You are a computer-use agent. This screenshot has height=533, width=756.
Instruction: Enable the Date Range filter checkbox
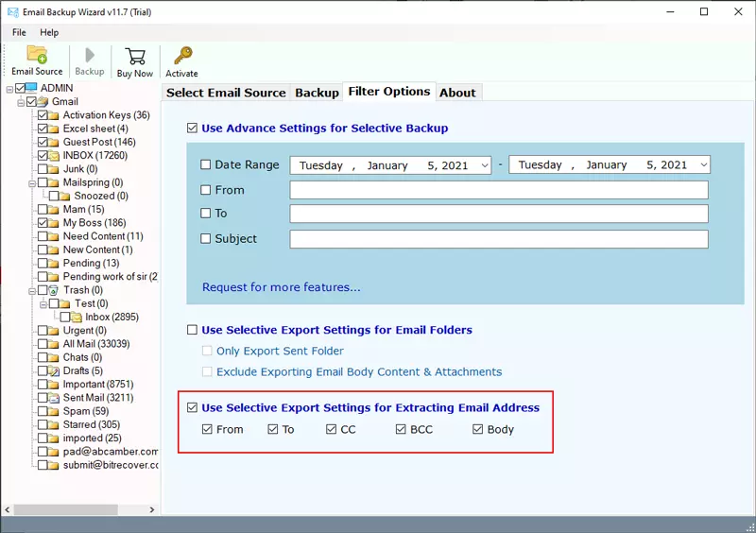pyautogui.click(x=205, y=164)
